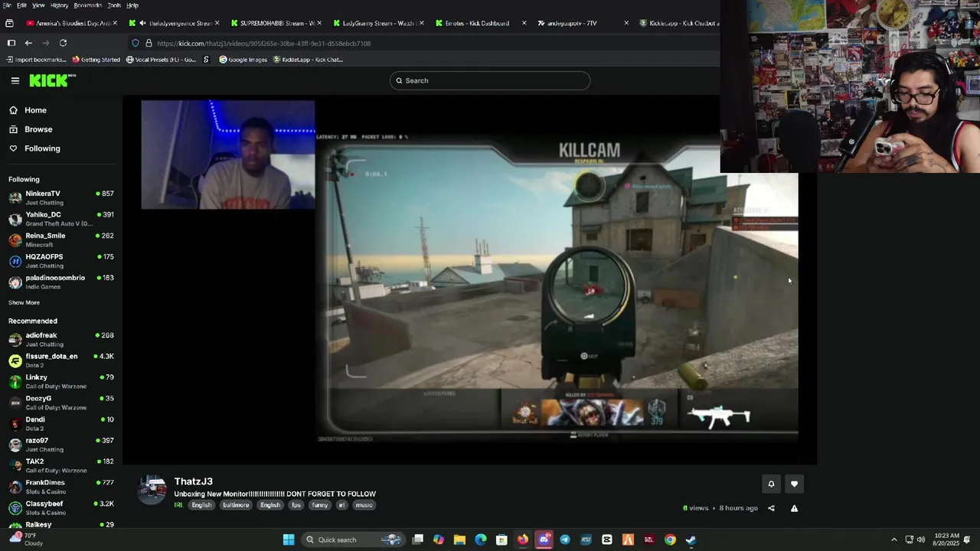Click the heart follow button for ThatzJ3

coord(794,484)
